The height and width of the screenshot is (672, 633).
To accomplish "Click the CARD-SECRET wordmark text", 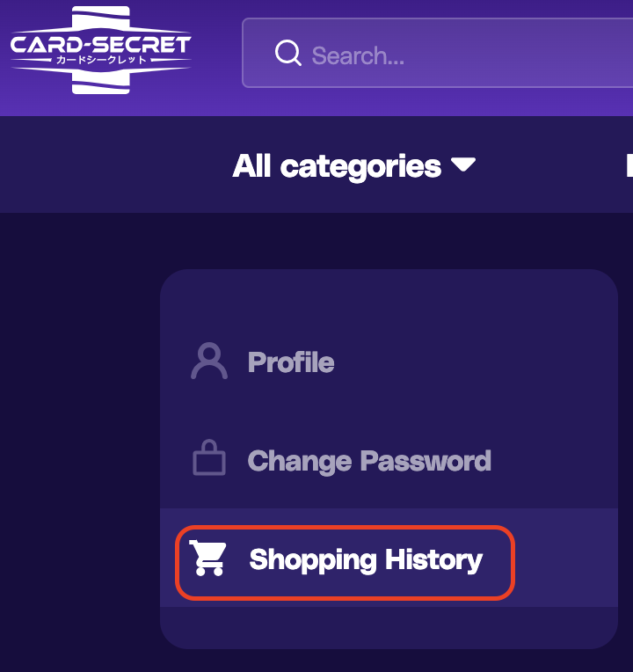I will point(100,45).
